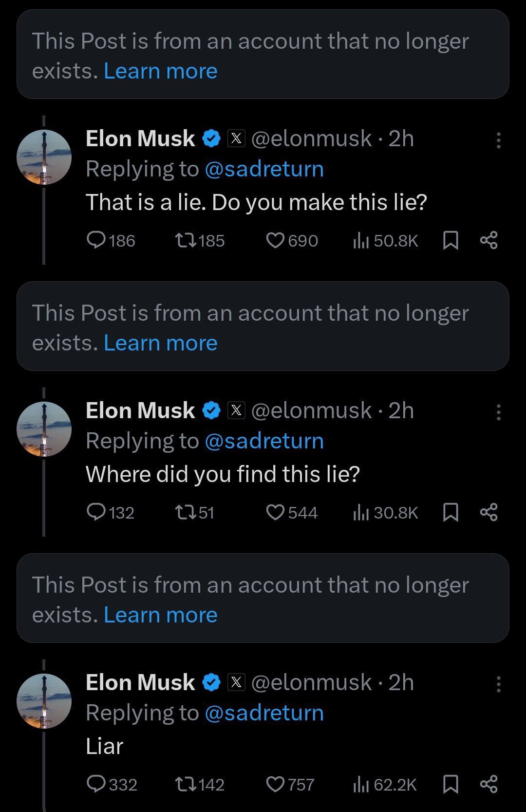526x812 pixels.
Task: Open more options menu on the "Liar" reply
Action: pos(498,684)
